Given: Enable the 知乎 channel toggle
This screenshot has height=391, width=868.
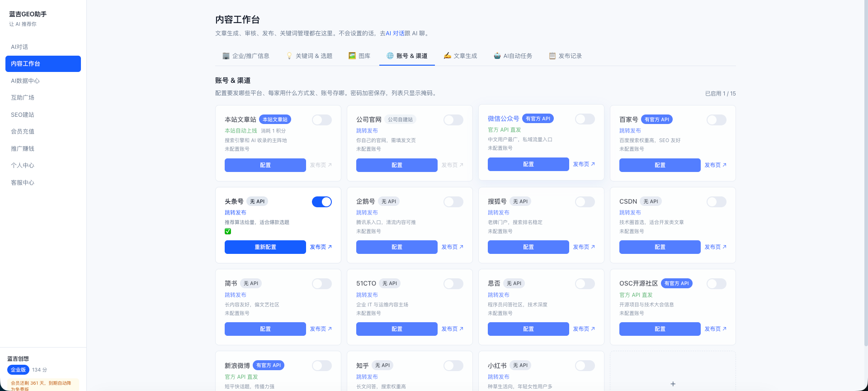Looking at the screenshot, I should point(453,366).
